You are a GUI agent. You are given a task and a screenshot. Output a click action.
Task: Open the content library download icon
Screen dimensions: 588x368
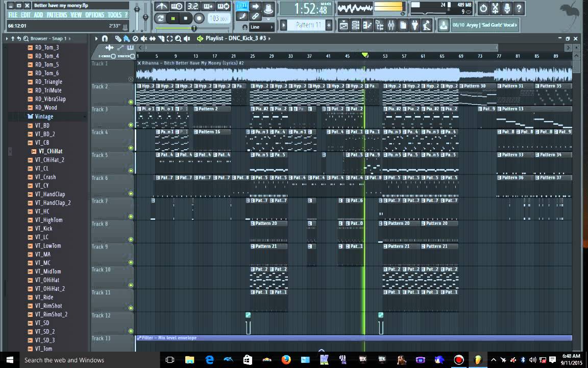pos(443,25)
